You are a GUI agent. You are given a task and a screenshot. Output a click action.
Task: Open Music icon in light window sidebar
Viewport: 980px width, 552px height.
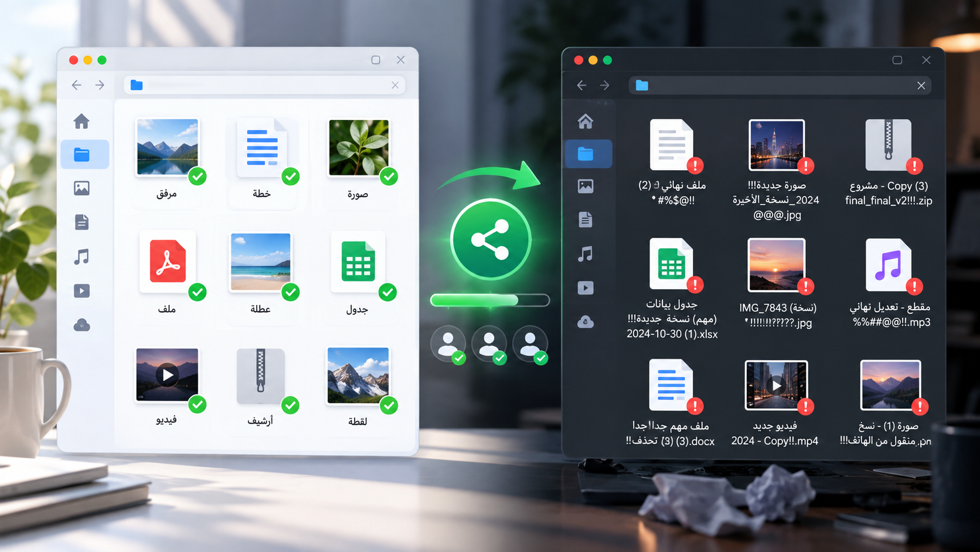[81, 256]
